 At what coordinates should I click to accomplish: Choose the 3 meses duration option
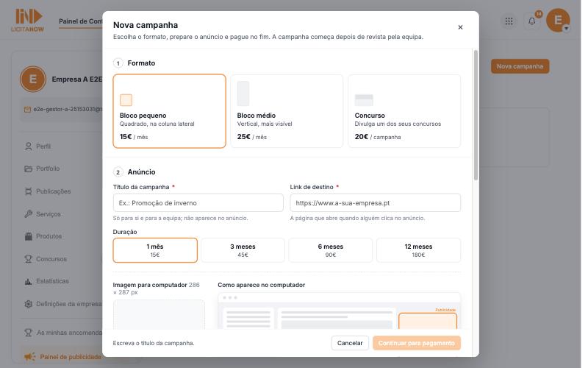243,250
